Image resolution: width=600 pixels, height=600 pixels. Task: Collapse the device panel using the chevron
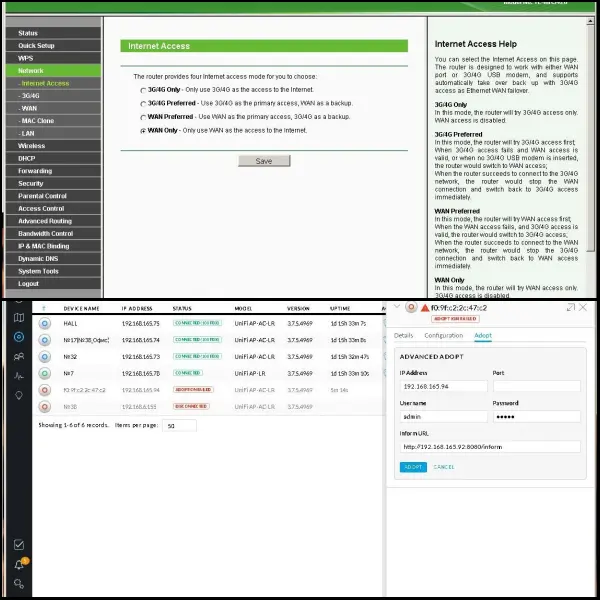click(397, 308)
